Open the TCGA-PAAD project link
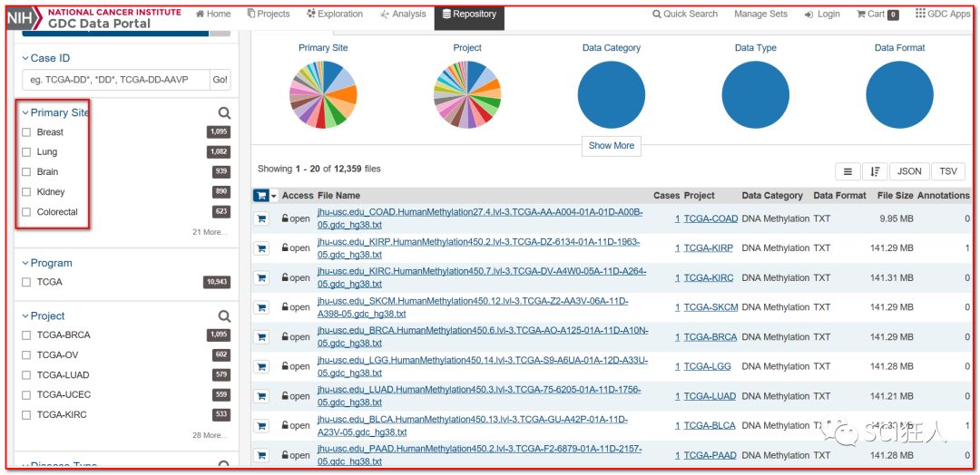Viewport: 980px width, 475px height. point(710,456)
